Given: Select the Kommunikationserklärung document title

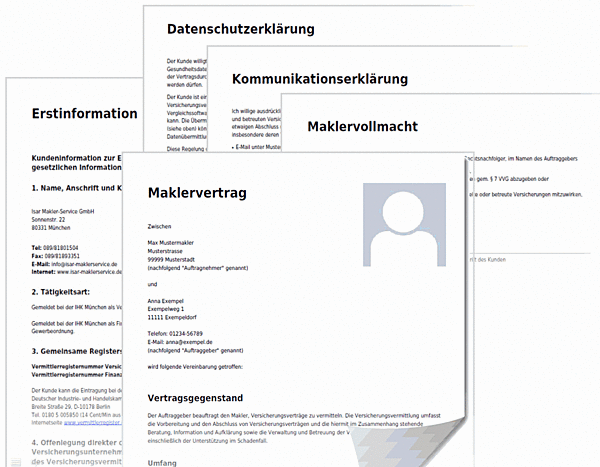Looking at the screenshot, I should coord(319,78).
